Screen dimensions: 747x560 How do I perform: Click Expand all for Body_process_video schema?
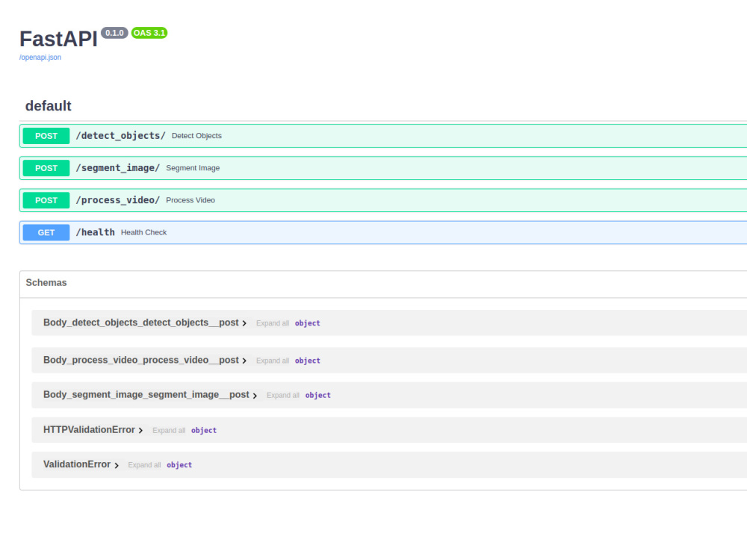click(273, 361)
